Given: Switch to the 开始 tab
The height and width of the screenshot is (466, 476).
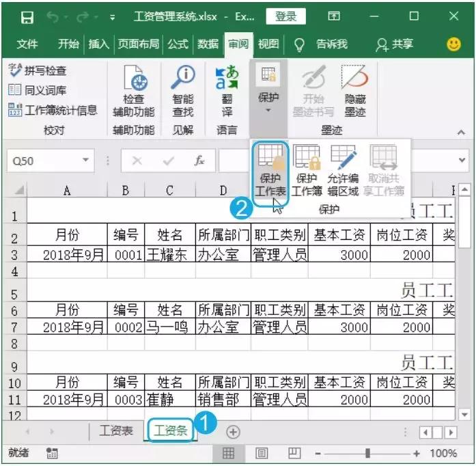Looking at the screenshot, I should click(68, 44).
